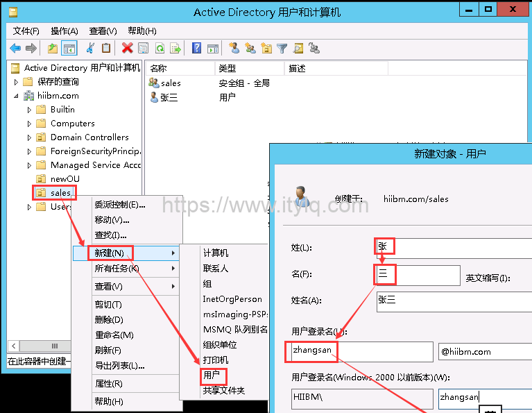The image size is (532, 413).
Task: Open the 帮助(H) menu in the menu bar
Action: click(141, 31)
